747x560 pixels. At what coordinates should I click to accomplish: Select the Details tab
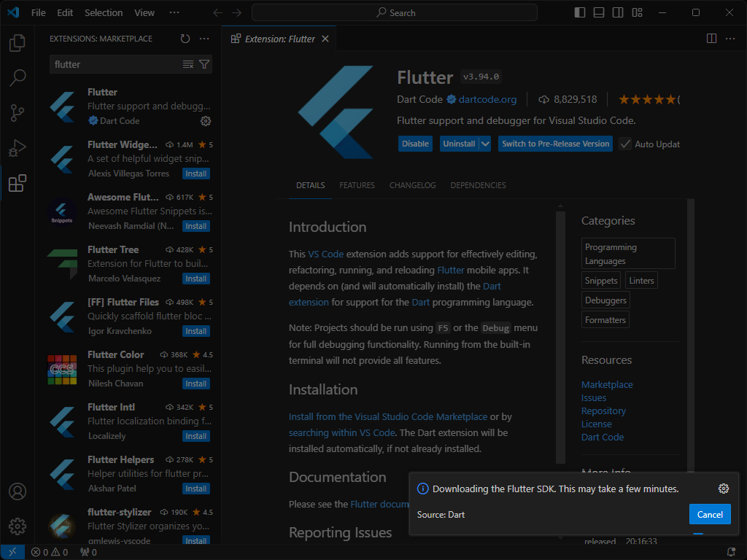click(x=311, y=185)
